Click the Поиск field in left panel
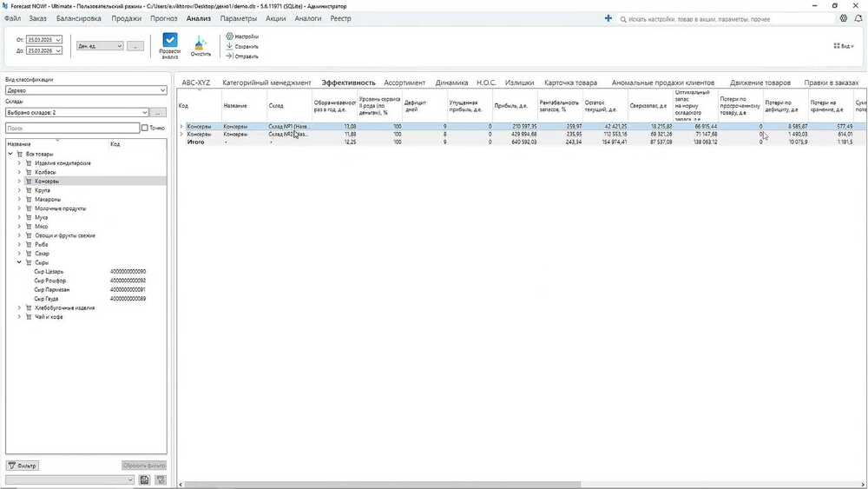Image resolution: width=868 pixels, height=489 pixels. [x=73, y=128]
